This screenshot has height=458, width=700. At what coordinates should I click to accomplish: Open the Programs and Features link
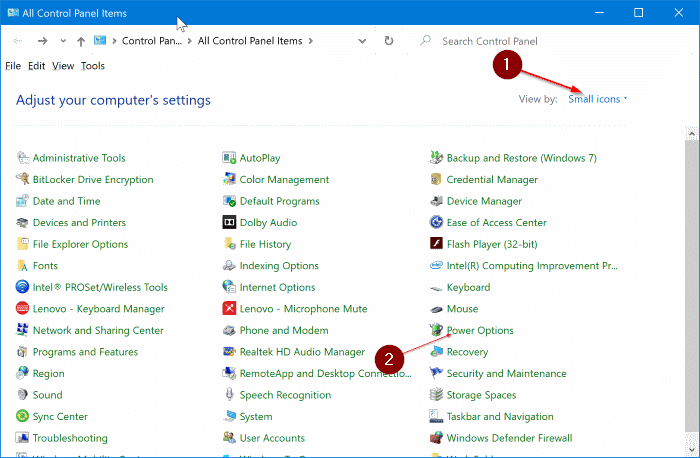click(x=85, y=352)
